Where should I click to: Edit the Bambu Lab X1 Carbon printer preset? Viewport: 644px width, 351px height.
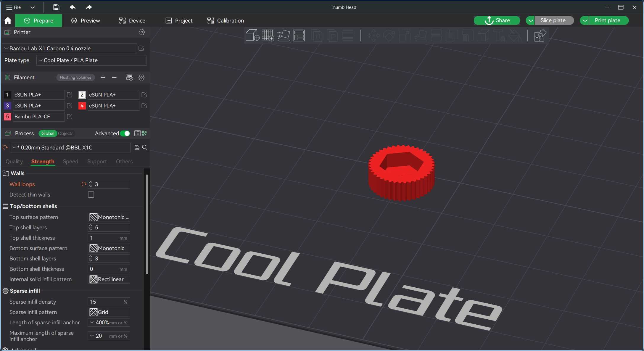point(141,48)
